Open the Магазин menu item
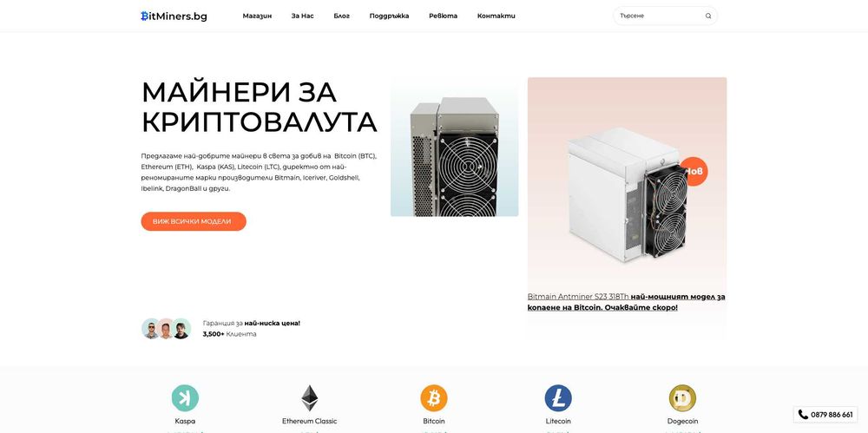Viewport: 868px width, 433px height. pyautogui.click(x=257, y=16)
